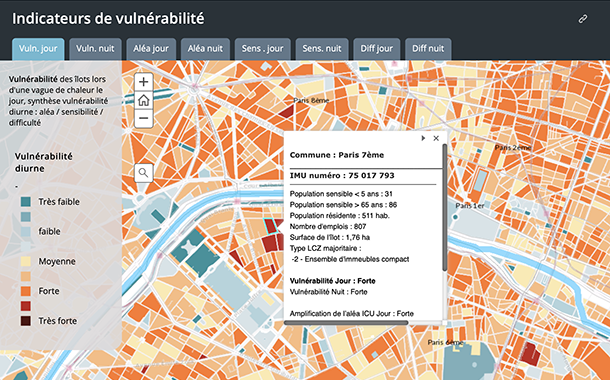Select the Aléa nuit tab
Viewport: 610px width, 380px height.
(x=205, y=49)
